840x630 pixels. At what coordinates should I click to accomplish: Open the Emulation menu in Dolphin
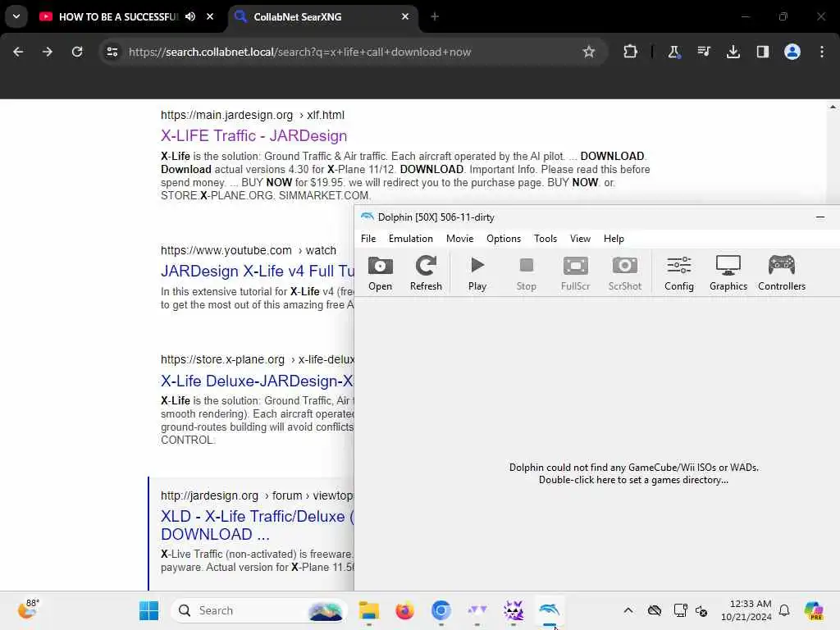pos(411,239)
